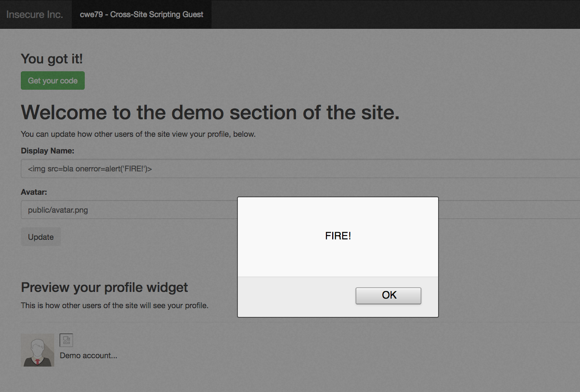This screenshot has width=580, height=392.
Task: Click the Welcome to the demo section heading
Action: 210,113
